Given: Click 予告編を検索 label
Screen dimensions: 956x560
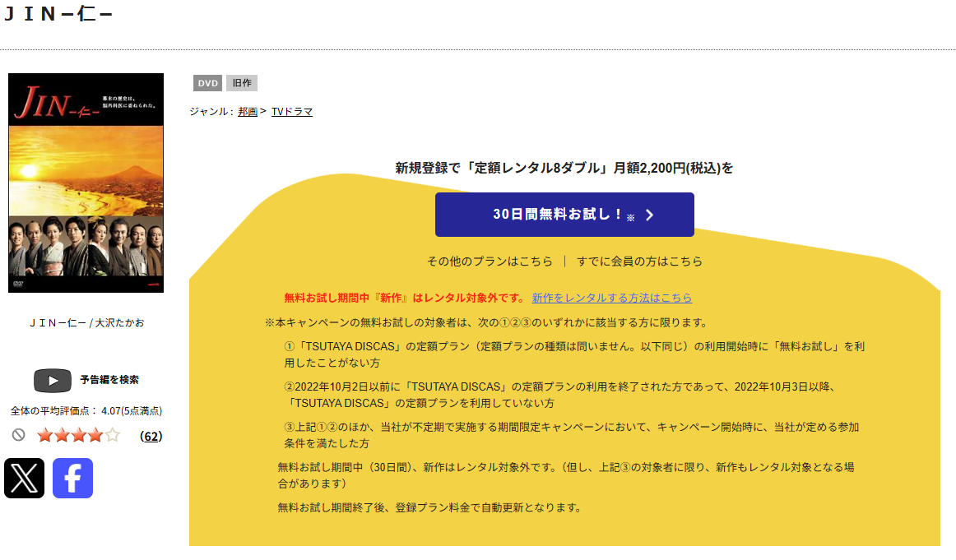Looking at the screenshot, I should point(109,380).
